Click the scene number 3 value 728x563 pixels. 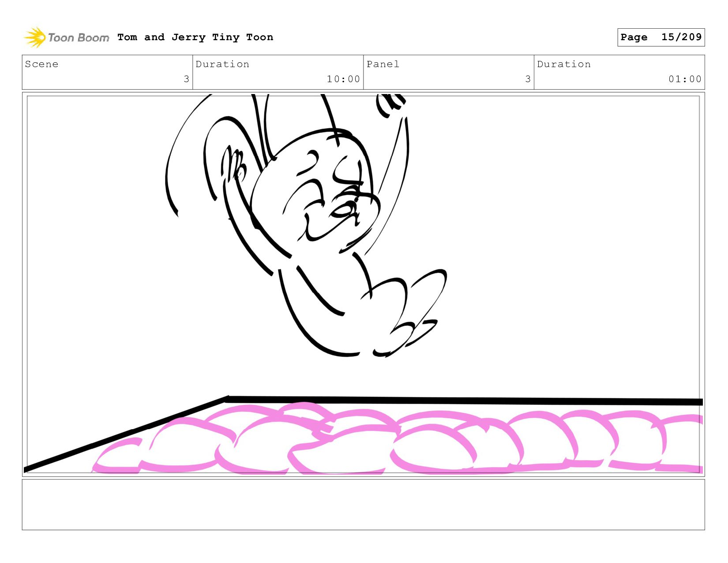pyautogui.click(x=186, y=79)
